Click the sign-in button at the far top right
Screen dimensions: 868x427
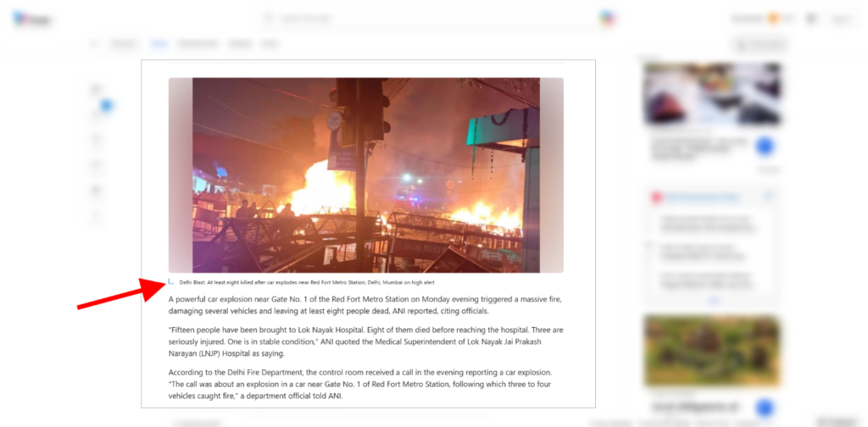842,19
